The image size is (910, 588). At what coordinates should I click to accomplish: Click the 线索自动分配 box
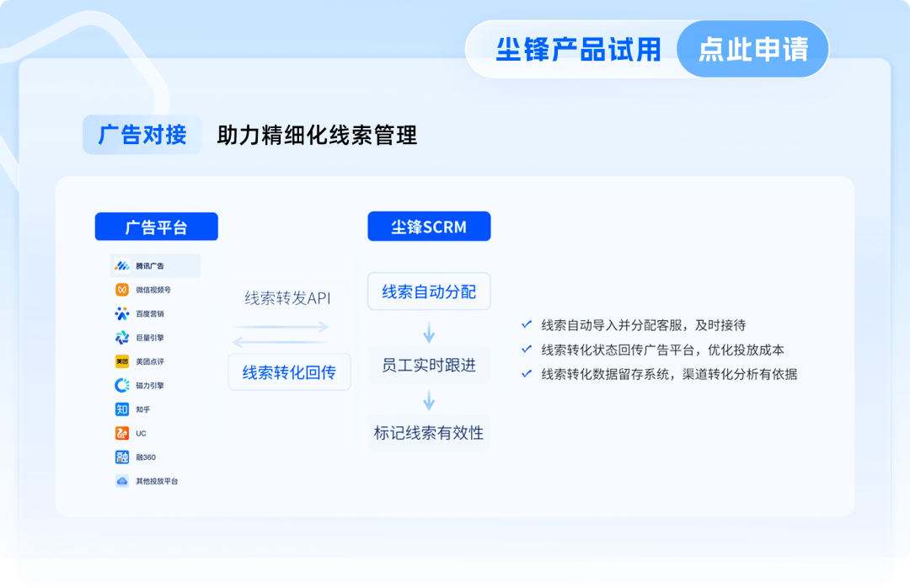pos(429,291)
